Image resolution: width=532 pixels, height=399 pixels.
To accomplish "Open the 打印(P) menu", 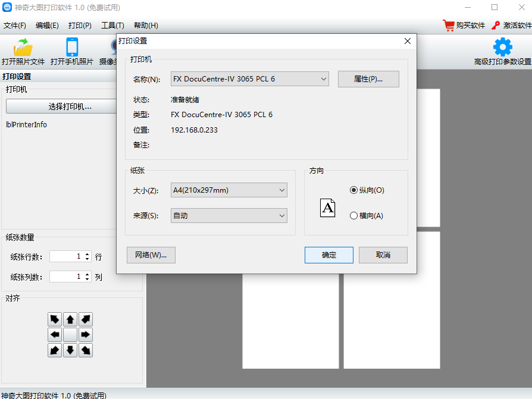I will [x=79, y=25].
